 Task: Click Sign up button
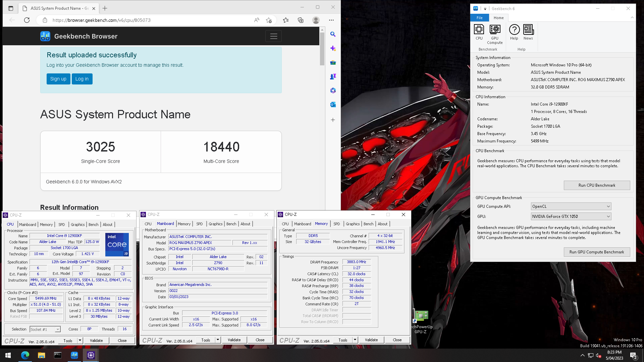(58, 79)
